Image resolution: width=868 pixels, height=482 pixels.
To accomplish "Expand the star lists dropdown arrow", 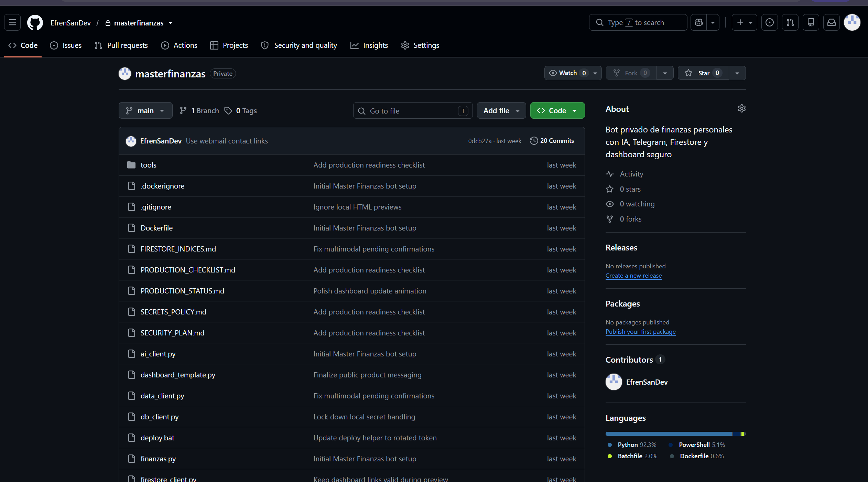I will point(737,73).
